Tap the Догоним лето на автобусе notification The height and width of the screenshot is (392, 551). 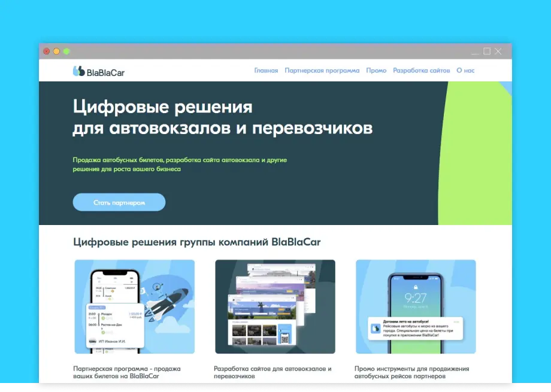pyautogui.click(x=414, y=329)
